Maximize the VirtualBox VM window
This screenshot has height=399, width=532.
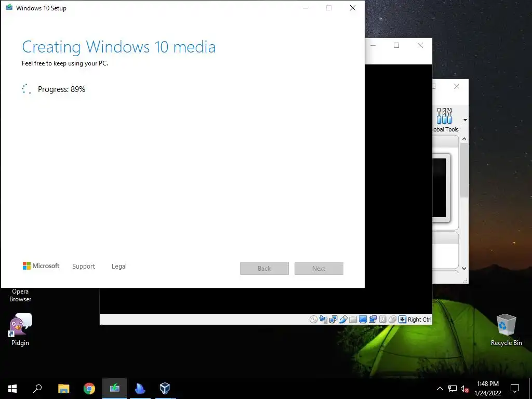(396, 45)
